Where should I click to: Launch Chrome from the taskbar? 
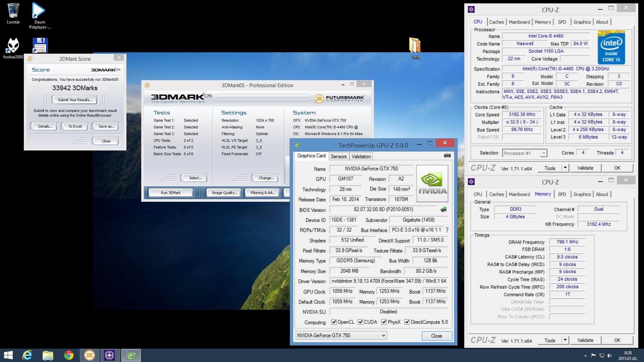(x=69, y=355)
